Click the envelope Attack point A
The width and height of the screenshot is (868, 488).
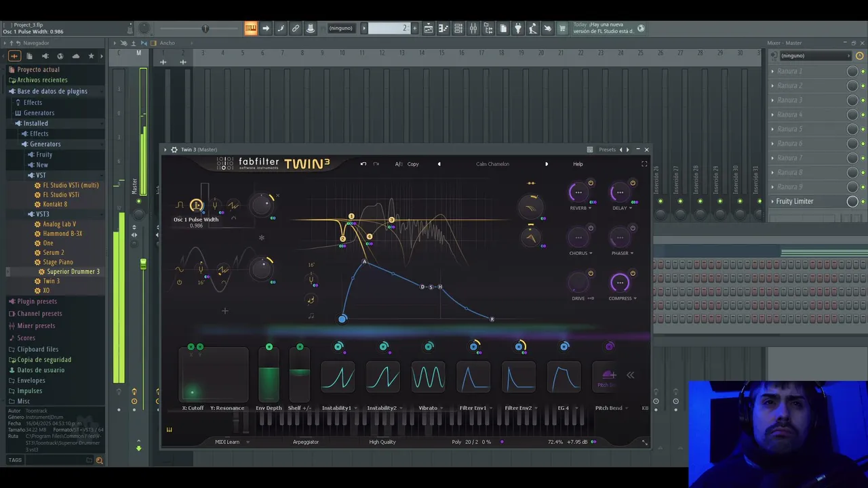[x=364, y=262]
